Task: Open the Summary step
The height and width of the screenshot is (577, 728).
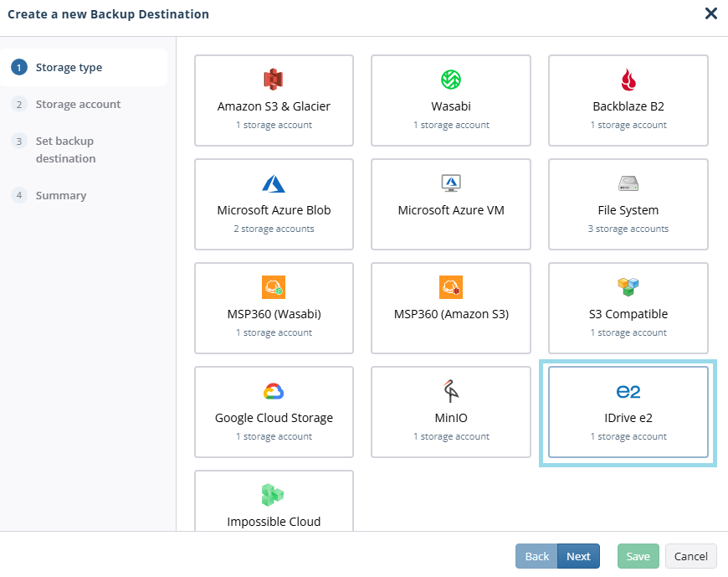Action: point(61,195)
